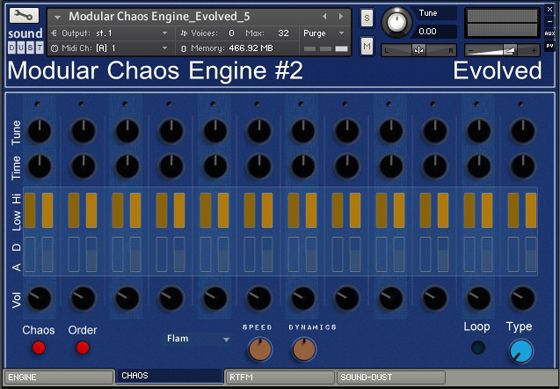Adjust the L-R pan slider

(419, 50)
